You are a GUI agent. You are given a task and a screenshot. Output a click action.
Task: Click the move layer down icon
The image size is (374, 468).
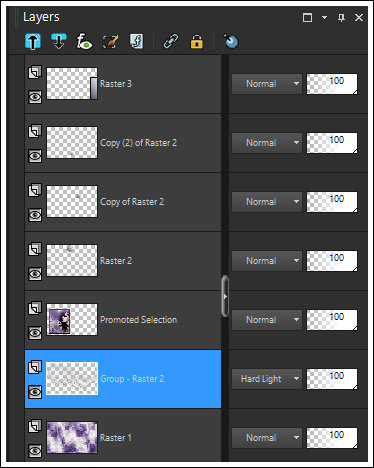pos(59,42)
